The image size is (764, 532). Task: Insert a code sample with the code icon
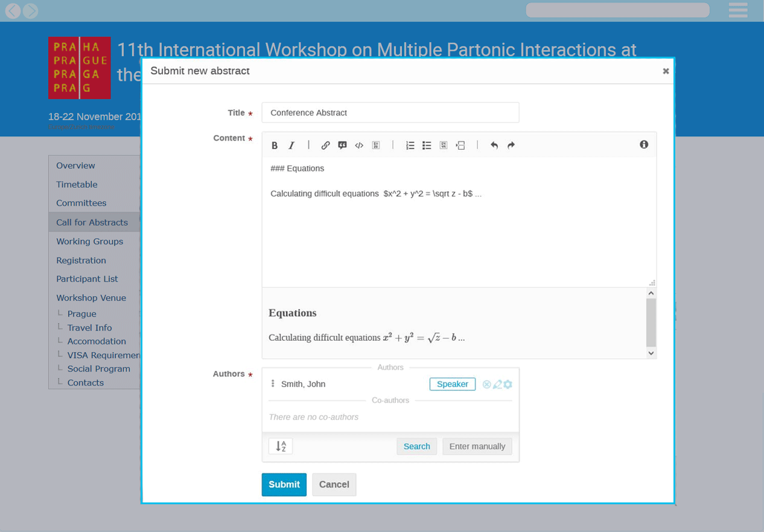coord(359,145)
